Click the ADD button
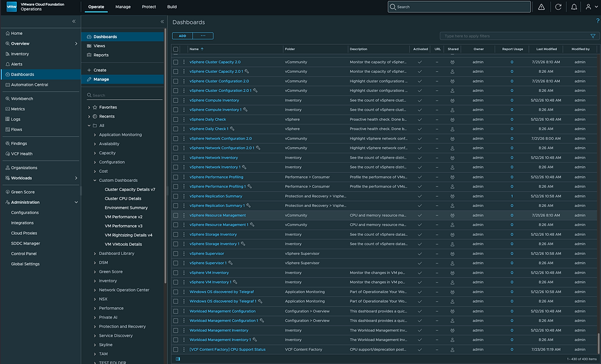This screenshot has height=364, width=601. click(183, 36)
